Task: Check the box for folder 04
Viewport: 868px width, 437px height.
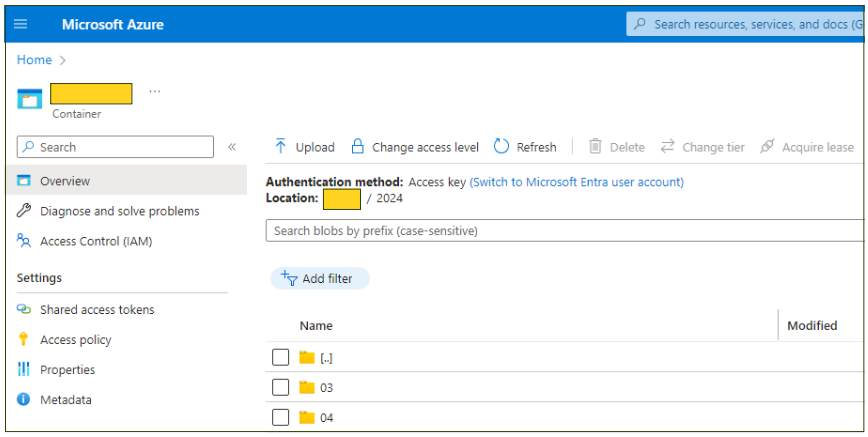Action: pyautogui.click(x=281, y=417)
